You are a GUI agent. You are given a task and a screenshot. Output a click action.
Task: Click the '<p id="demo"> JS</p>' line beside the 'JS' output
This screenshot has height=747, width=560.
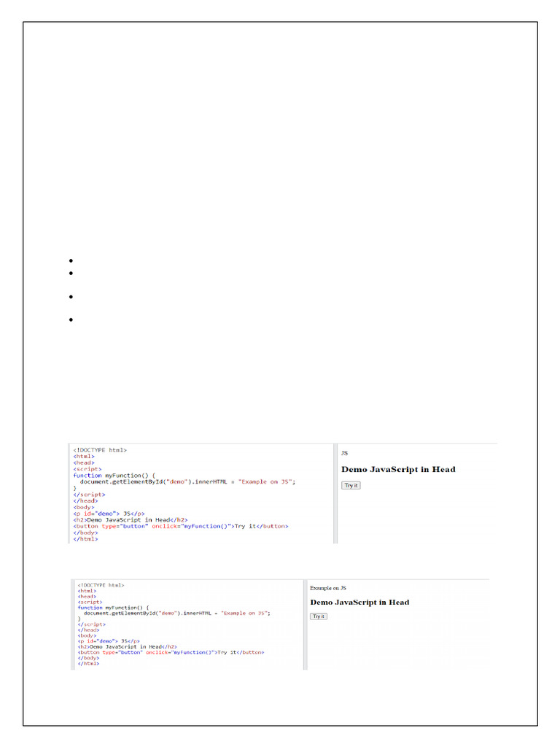pos(109,514)
